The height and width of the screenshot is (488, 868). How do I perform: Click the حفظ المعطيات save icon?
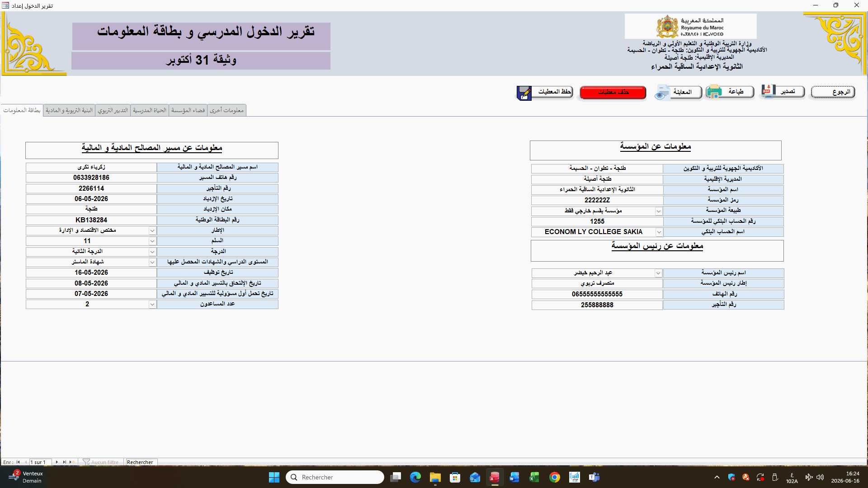coord(524,93)
